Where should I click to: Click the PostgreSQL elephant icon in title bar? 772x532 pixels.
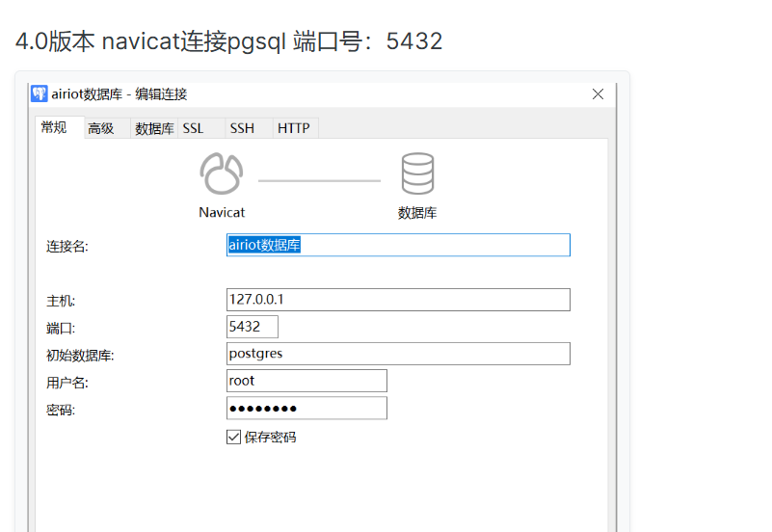pos(40,93)
